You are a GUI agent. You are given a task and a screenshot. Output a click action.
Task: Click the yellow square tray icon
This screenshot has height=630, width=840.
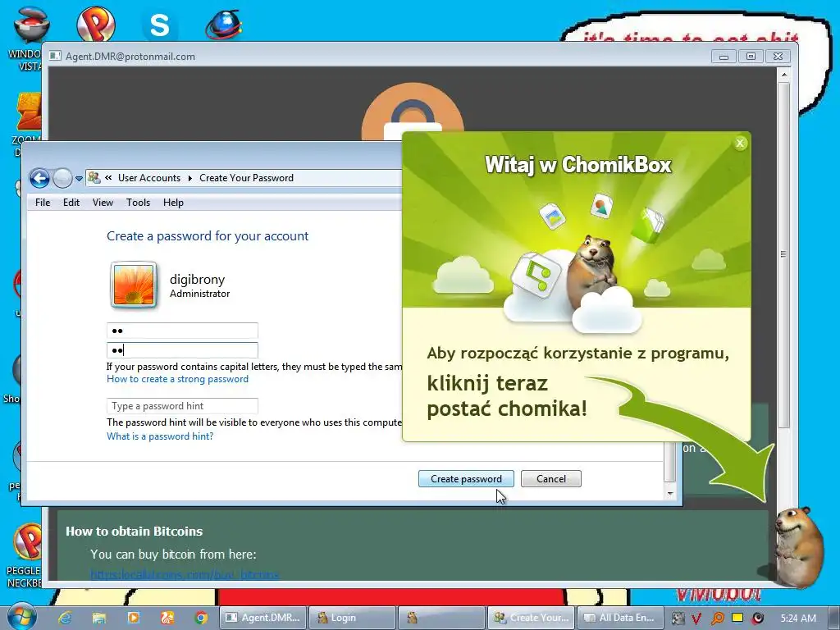coord(737,618)
